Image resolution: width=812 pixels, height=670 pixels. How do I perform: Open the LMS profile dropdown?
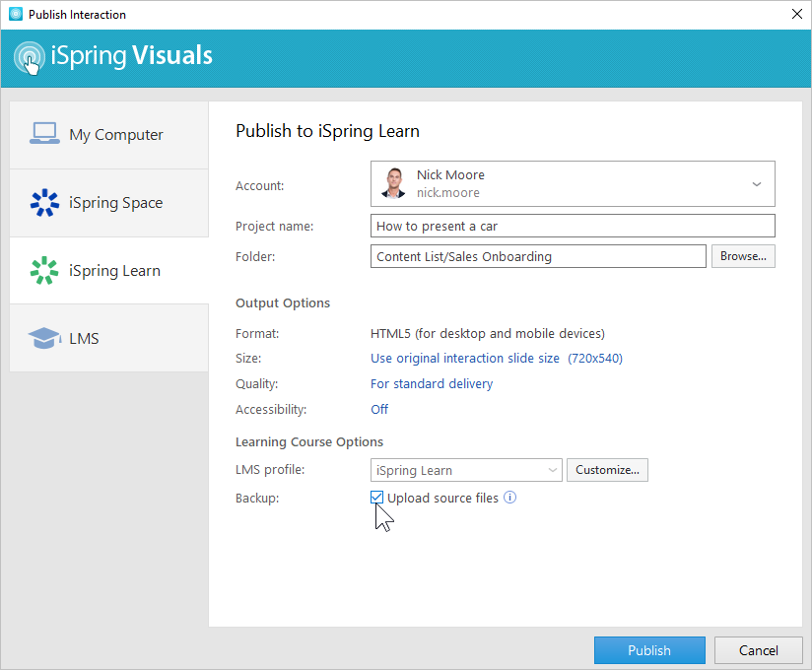click(x=465, y=470)
